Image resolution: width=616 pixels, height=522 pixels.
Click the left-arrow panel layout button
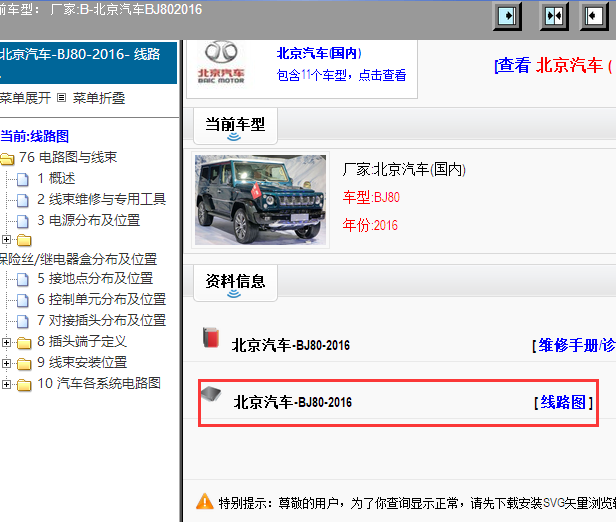[594, 16]
